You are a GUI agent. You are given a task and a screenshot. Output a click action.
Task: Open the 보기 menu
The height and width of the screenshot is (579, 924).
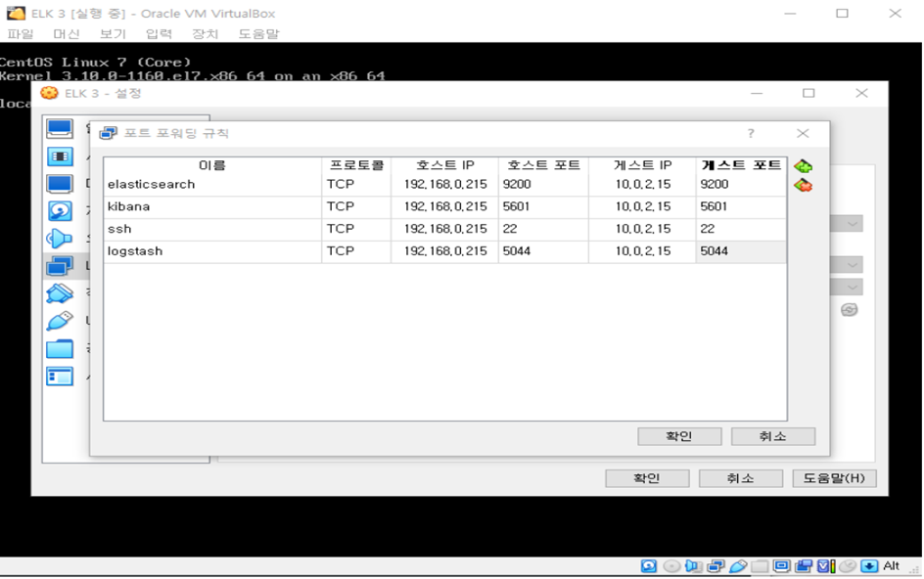pyautogui.click(x=113, y=34)
